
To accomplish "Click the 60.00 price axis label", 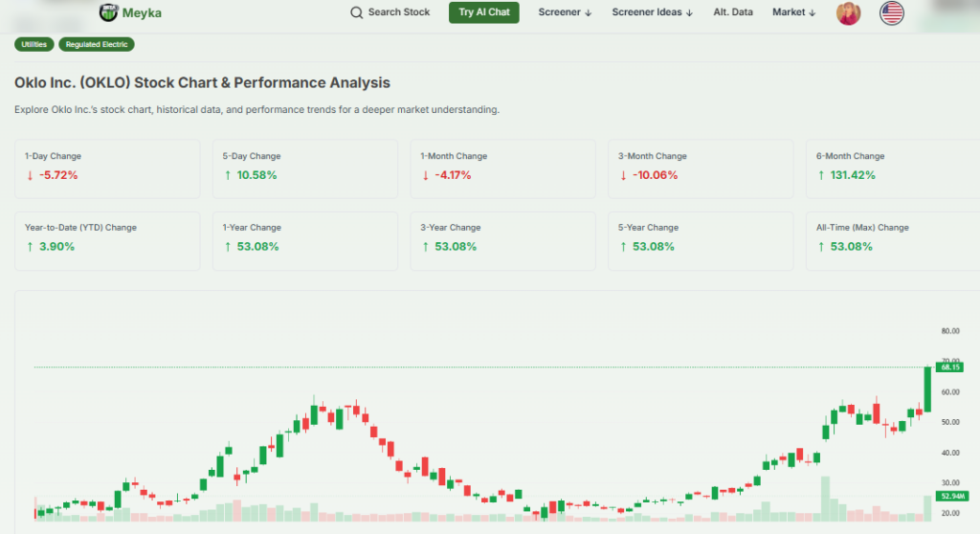I will (x=950, y=392).
